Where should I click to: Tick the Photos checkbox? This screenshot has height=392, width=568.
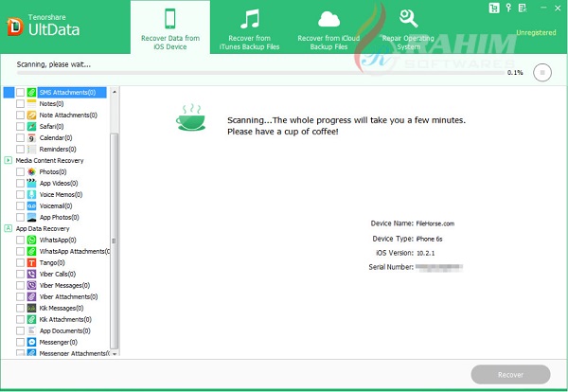tap(20, 171)
